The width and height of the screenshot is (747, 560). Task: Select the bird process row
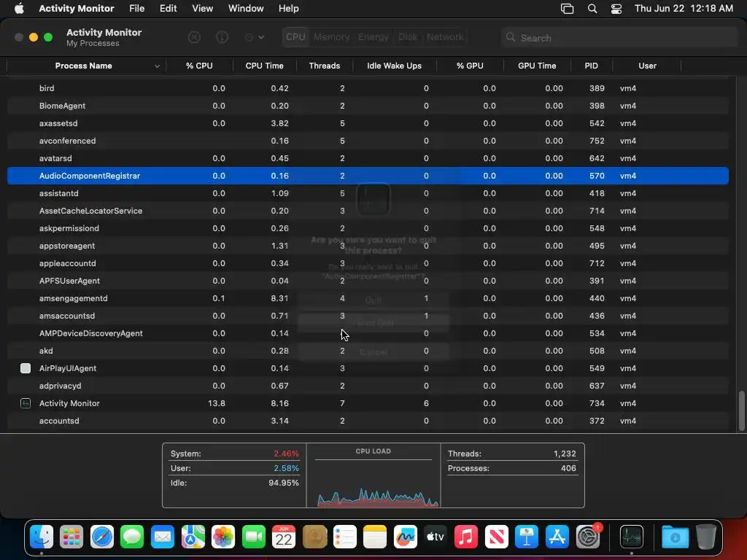pos(368,88)
